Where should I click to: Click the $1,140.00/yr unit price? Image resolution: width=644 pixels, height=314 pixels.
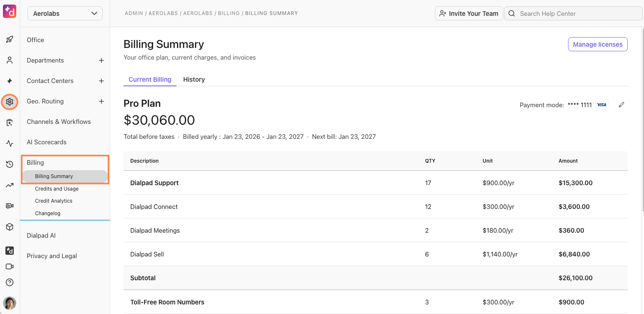pyautogui.click(x=500, y=254)
